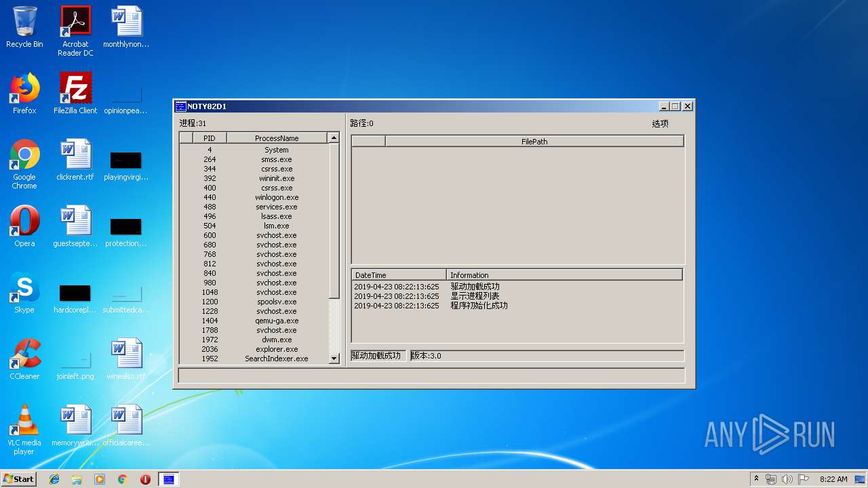Open FileZilla Client shortcut
The width and height of the screenshot is (868, 488).
point(75,94)
